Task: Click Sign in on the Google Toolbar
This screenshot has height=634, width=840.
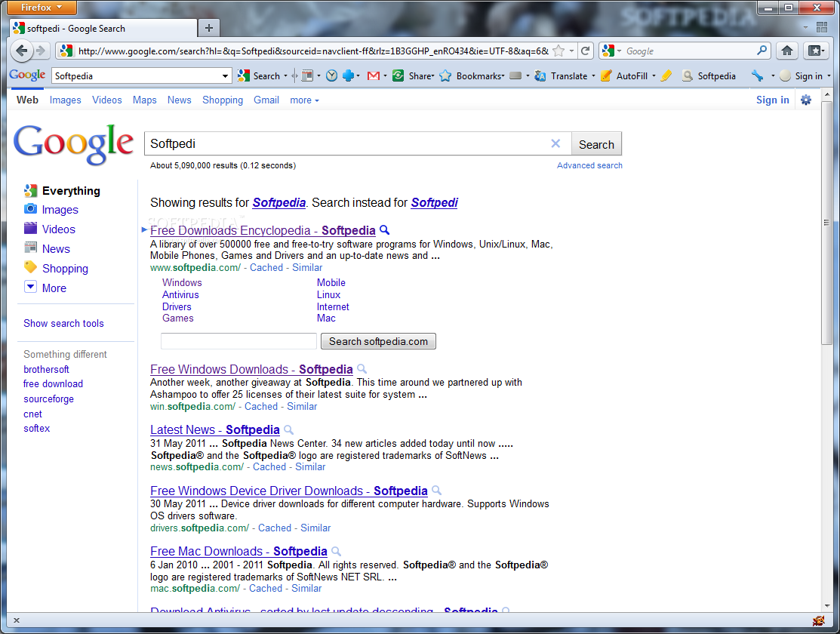Action: click(802, 76)
